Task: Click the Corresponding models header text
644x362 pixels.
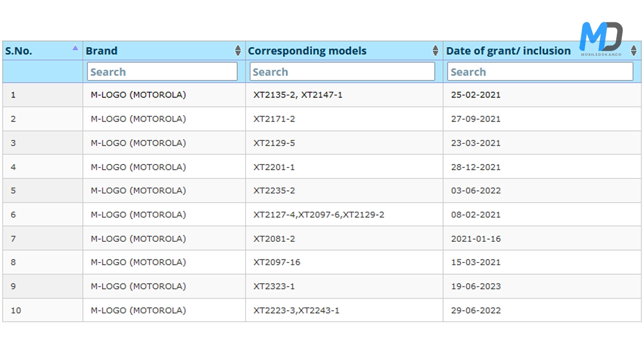Action: pos(307,51)
